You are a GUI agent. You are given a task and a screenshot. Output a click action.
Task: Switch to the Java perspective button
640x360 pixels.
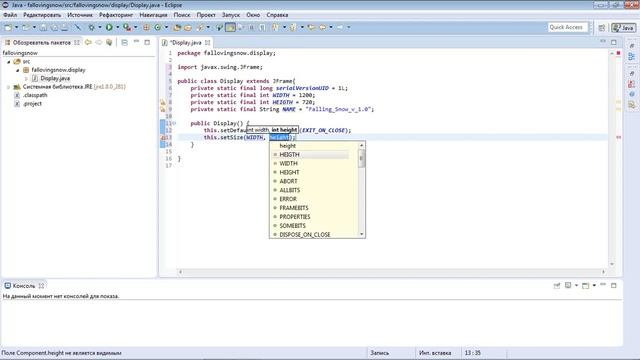pos(624,27)
